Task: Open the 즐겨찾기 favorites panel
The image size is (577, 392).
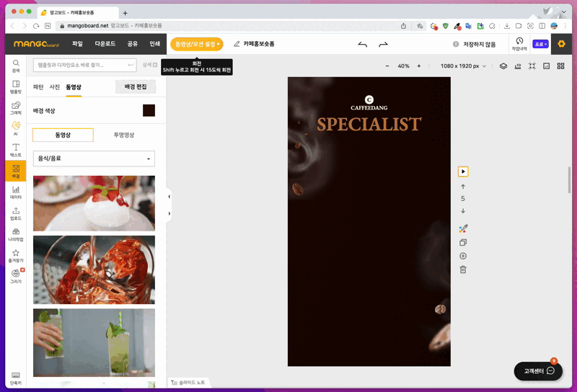Action: [x=16, y=256]
